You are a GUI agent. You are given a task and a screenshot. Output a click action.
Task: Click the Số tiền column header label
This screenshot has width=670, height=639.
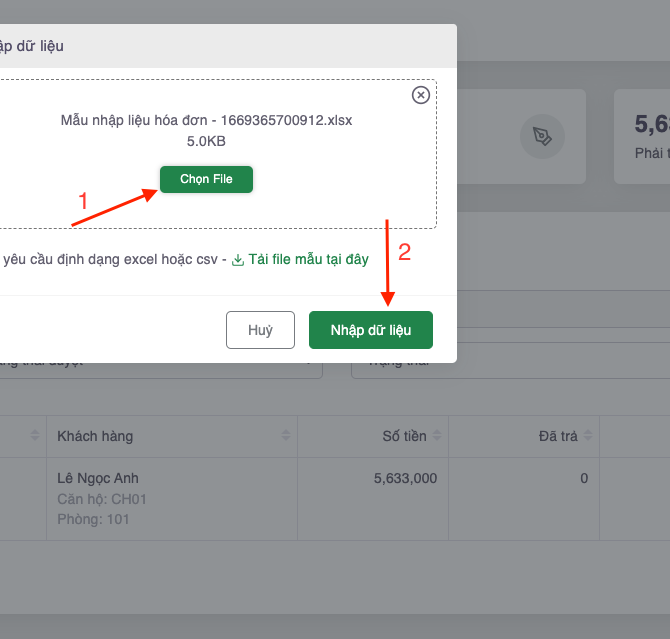pyautogui.click(x=404, y=436)
